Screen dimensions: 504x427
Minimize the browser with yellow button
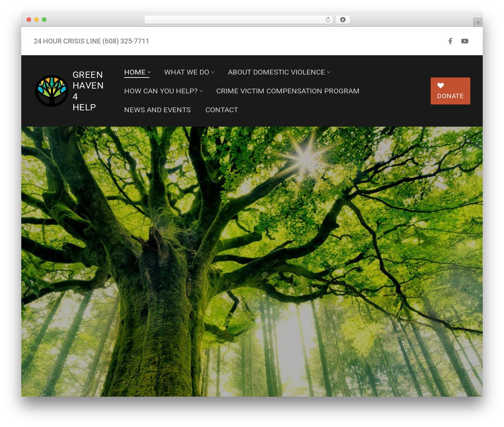(36, 20)
